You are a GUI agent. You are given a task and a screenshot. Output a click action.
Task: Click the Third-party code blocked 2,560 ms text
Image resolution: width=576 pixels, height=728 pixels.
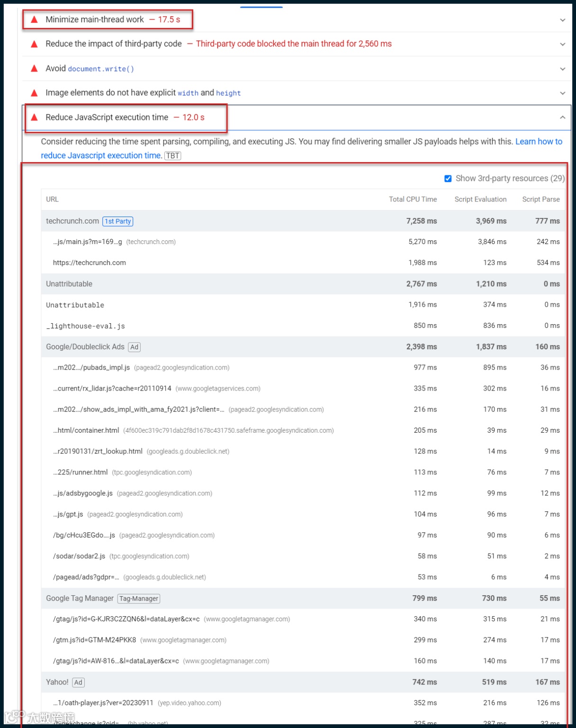pyautogui.click(x=294, y=44)
